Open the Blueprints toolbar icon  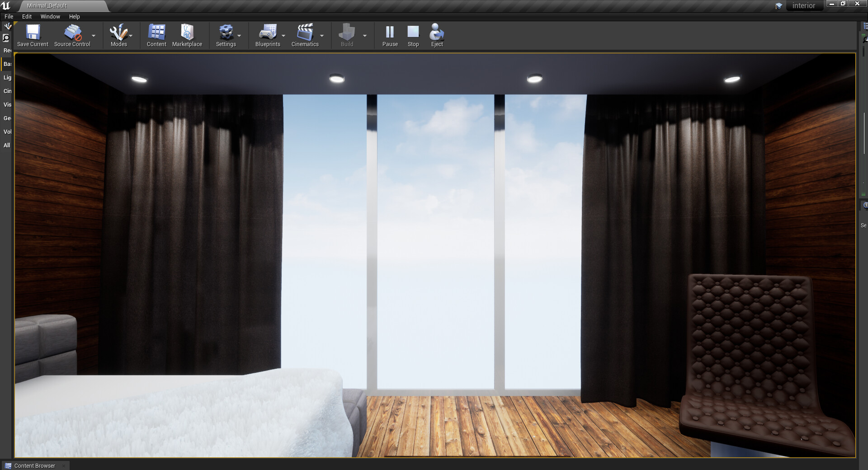(x=268, y=33)
